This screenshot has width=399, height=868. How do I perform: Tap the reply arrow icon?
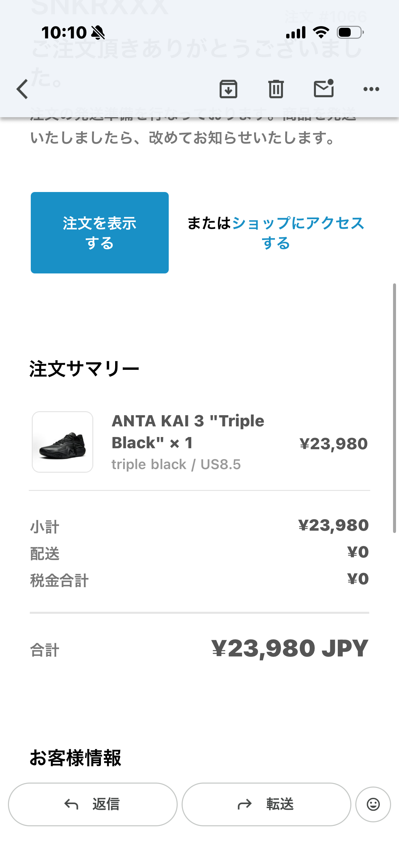tap(71, 804)
